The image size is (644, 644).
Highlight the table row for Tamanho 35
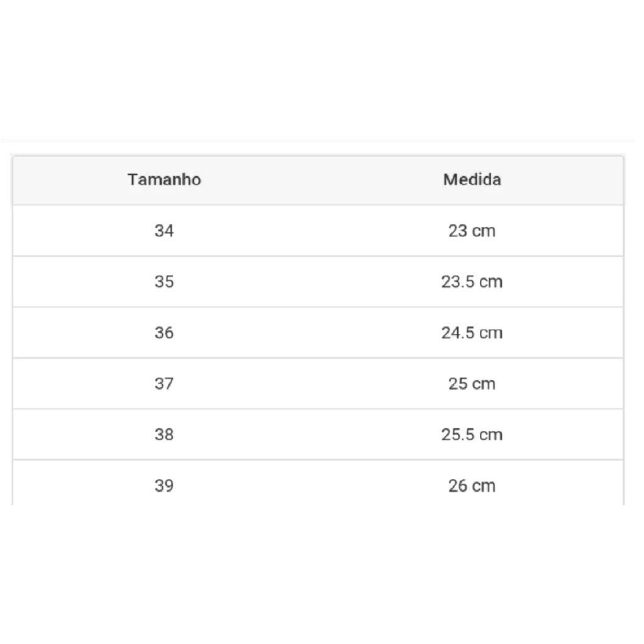coord(318,282)
